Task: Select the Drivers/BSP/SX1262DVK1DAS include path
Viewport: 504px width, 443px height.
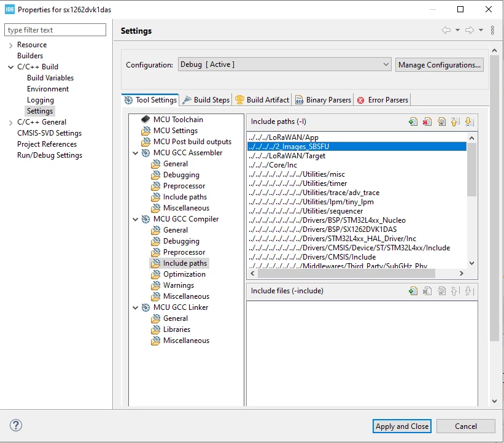Action: (x=322, y=229)
